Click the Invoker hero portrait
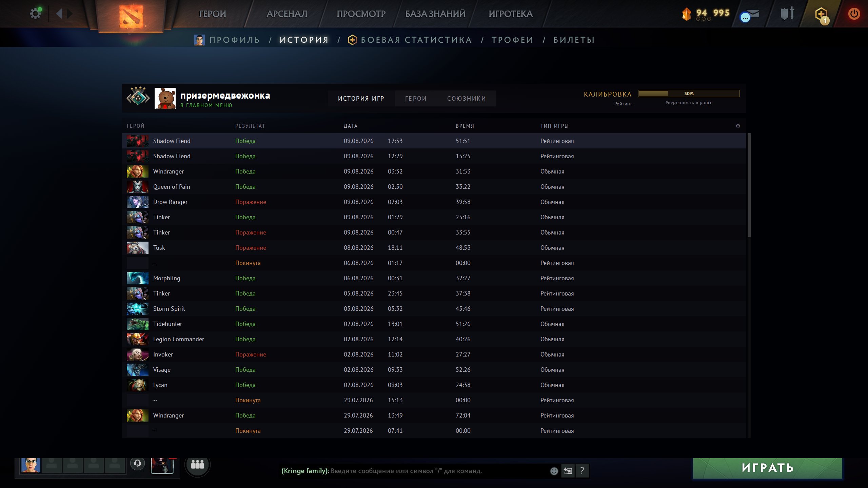 click(x=138, y=354)
